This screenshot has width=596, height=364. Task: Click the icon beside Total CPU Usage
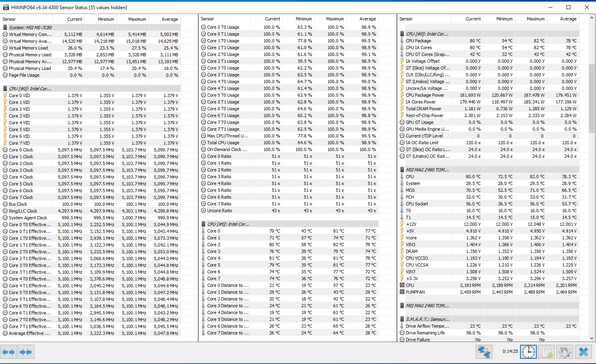point(203,143)
